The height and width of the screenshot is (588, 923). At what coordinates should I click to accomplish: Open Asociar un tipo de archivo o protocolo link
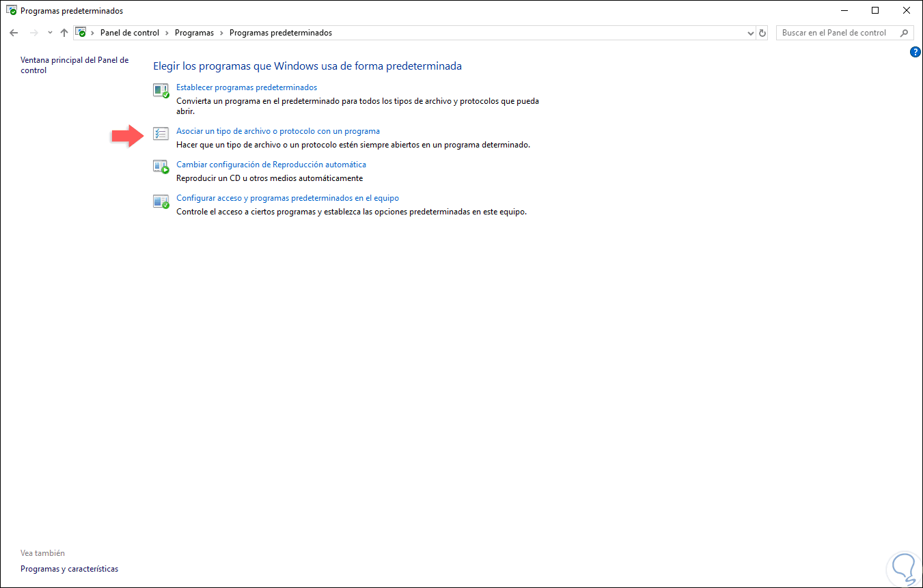pyautogui.click(x=278, y=131)
